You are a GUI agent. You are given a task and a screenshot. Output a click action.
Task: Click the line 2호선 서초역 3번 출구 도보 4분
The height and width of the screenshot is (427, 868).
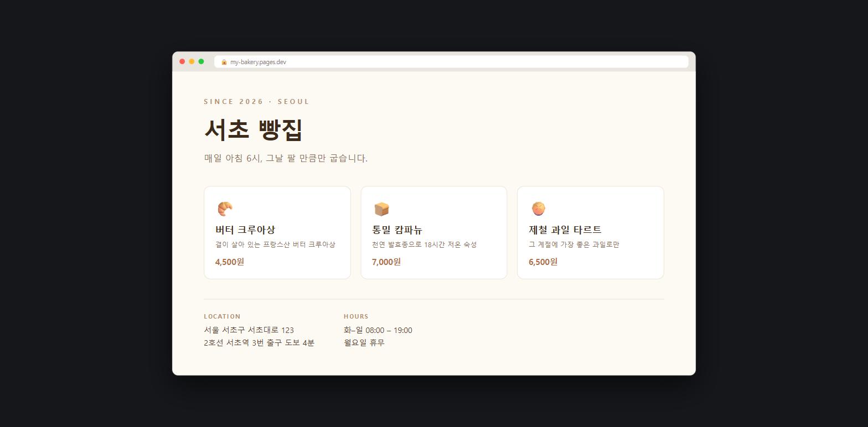click(259, 343)
